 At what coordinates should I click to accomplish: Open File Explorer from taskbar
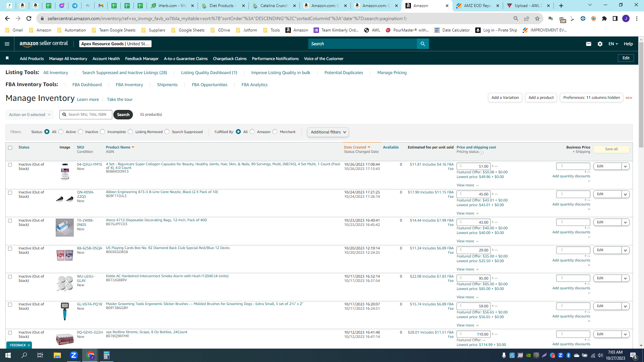(x=57, y=355)
